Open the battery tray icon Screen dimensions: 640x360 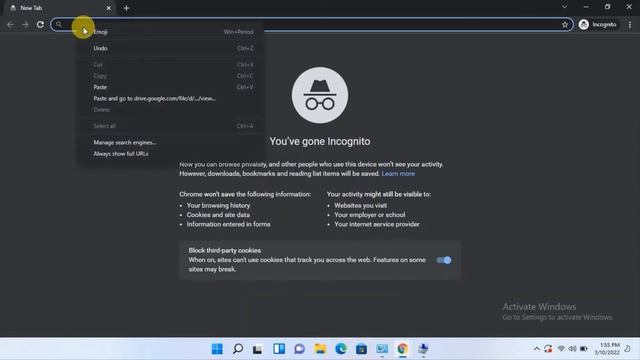click(x=584, y=349)
